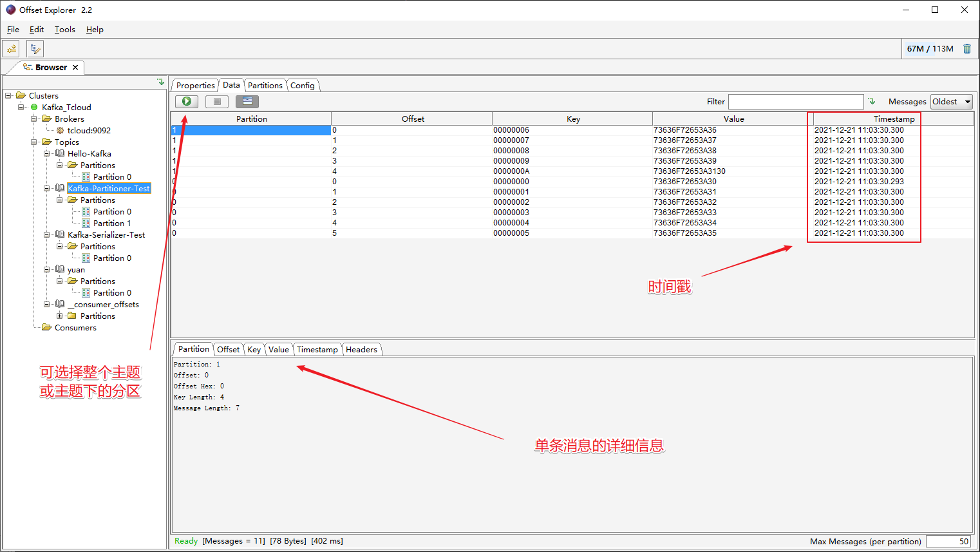Select Partition 0 under Hello-Kafka
The height and width of the screenshot is (552, 980).
[112, 176]
